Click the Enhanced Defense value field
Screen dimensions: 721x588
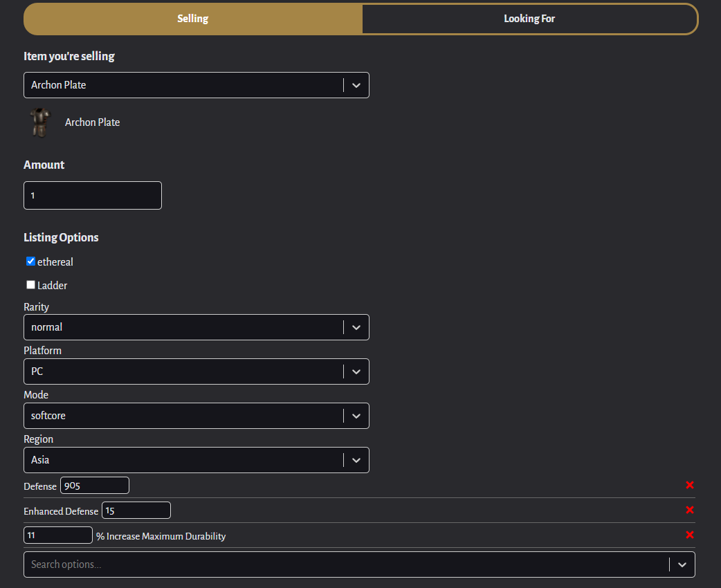click(136, 511)
